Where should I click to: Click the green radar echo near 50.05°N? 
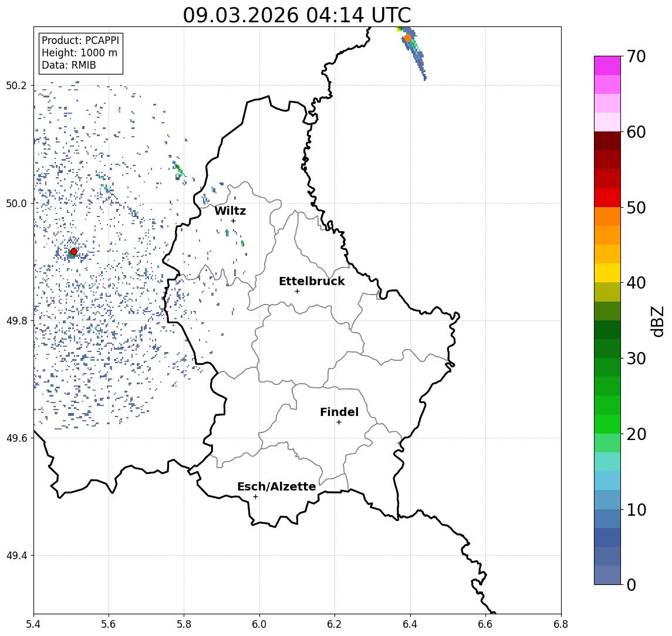tap(178, 170)
